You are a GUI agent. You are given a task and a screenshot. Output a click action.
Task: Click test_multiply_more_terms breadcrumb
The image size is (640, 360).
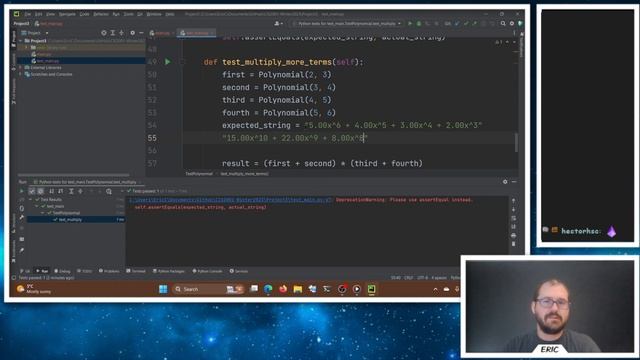click(244, 174)
